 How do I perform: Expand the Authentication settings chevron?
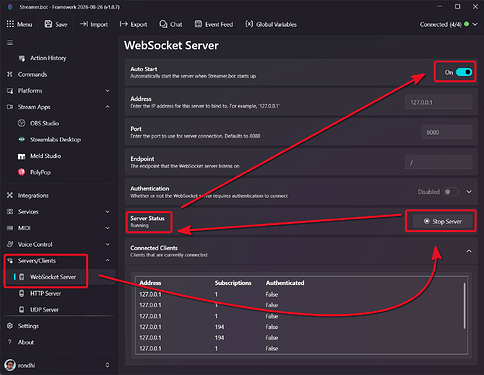coord(469,192)
